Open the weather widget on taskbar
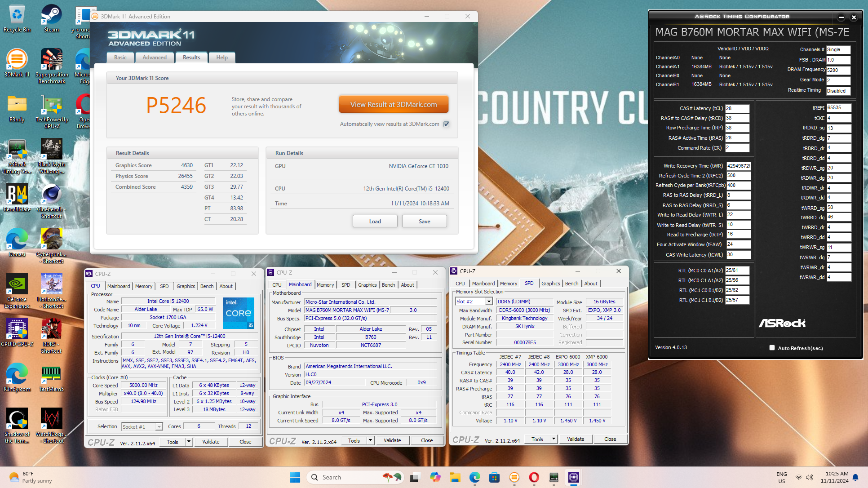The width and height of the screenshot is (868, 488). tap(31, 477)
